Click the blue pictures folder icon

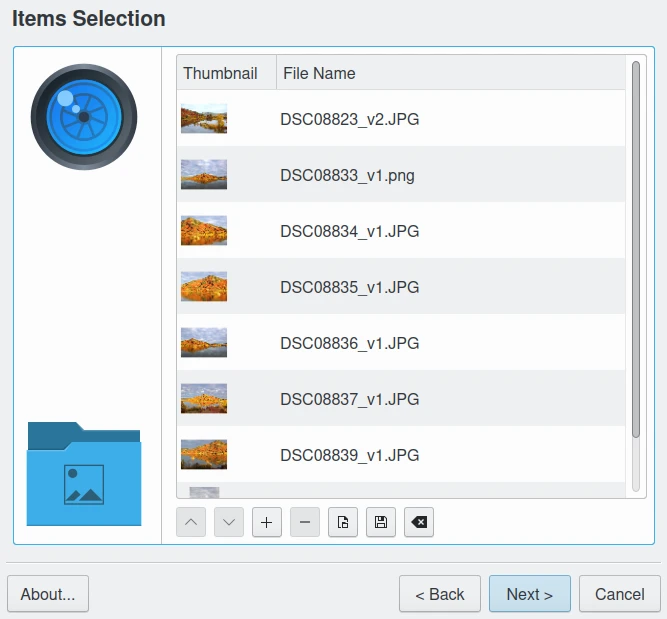pos(84,474)
